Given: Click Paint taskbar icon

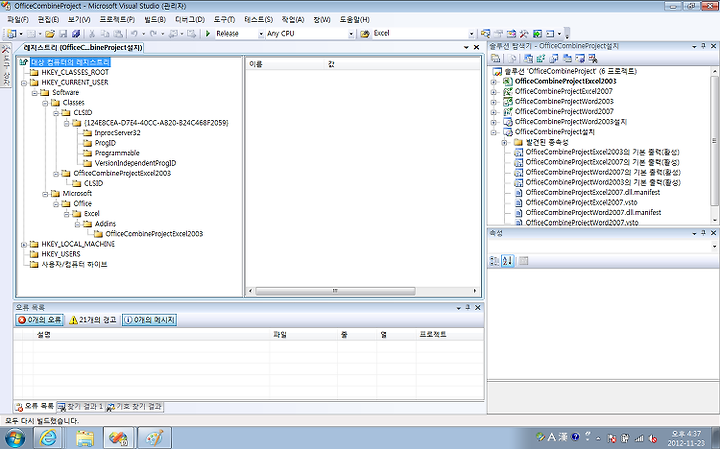Looking at the screenshot, I should point(154,438).
